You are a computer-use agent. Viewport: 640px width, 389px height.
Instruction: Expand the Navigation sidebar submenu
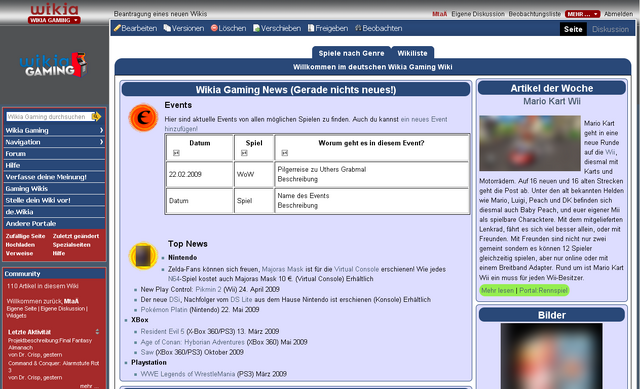(101, 142)
